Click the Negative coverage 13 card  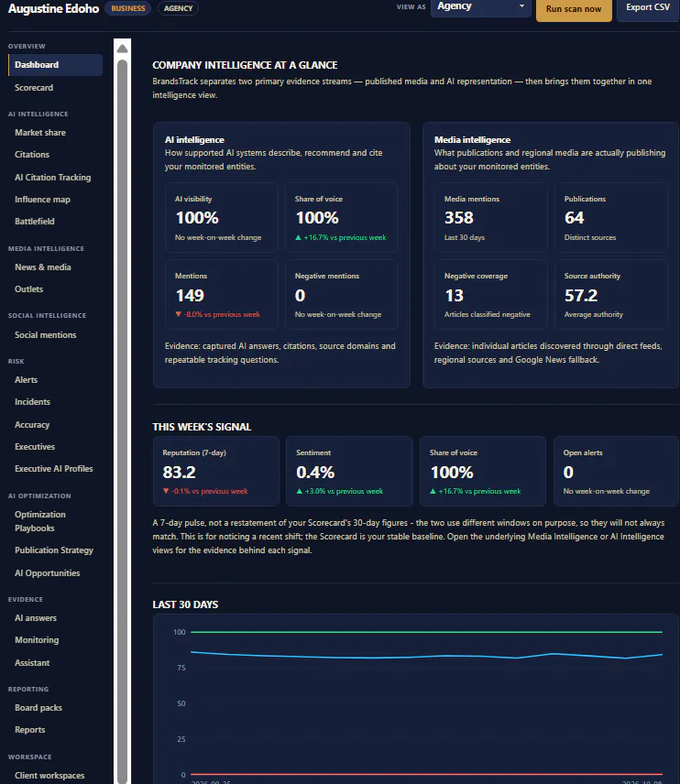[491, 294]
